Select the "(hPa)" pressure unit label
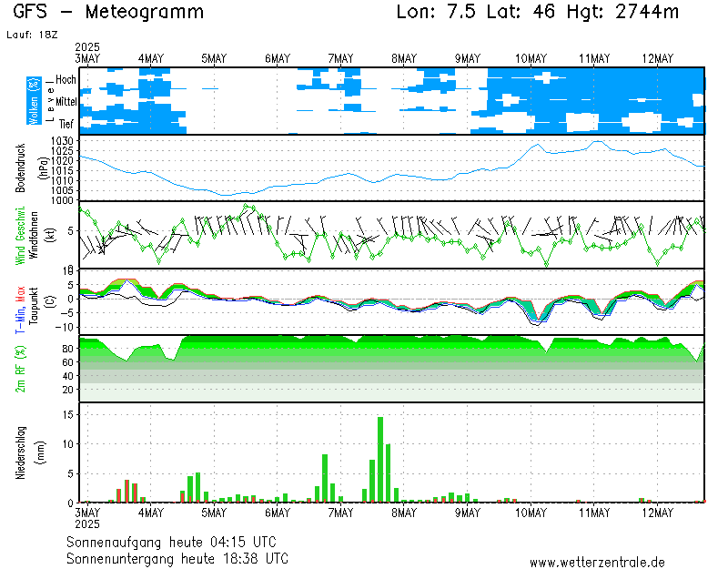728x569 pixels. coord(43,168)
